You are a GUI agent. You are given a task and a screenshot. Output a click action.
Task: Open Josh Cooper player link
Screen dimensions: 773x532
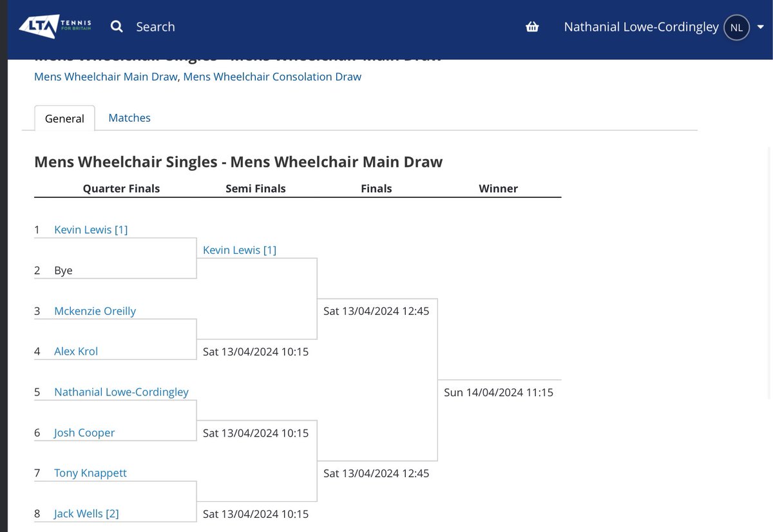point(84,432)
